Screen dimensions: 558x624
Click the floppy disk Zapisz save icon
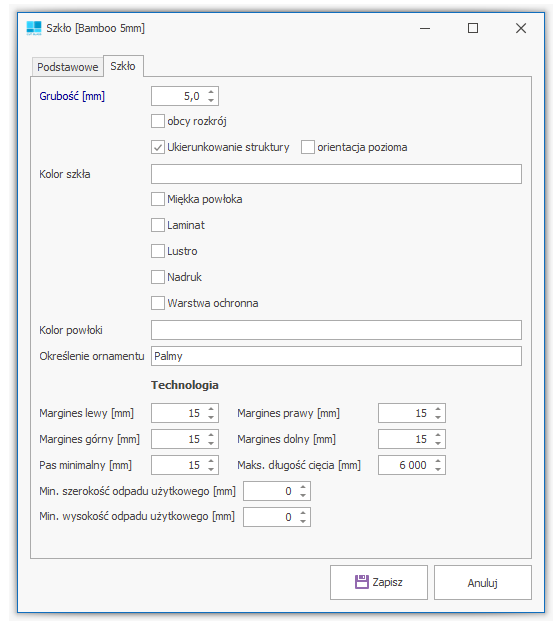pos(361,582)
